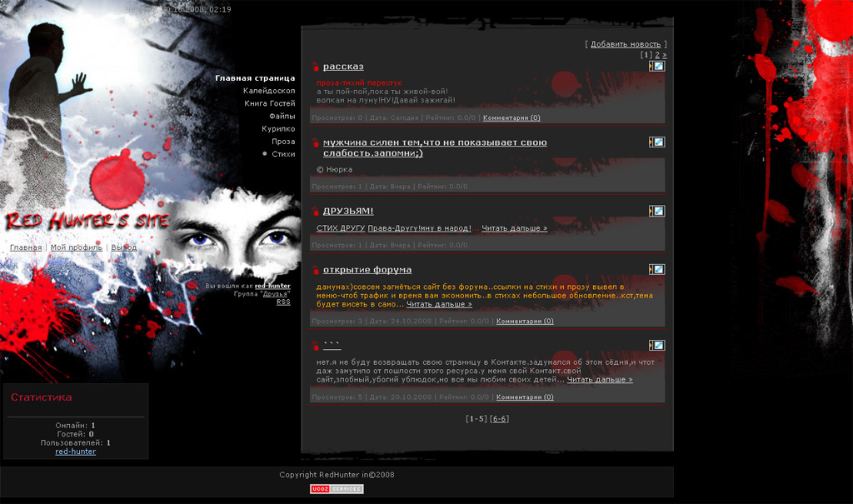
Task: Click the next page arrow "»" in the top pagination
Action: [x=664, y=55]
